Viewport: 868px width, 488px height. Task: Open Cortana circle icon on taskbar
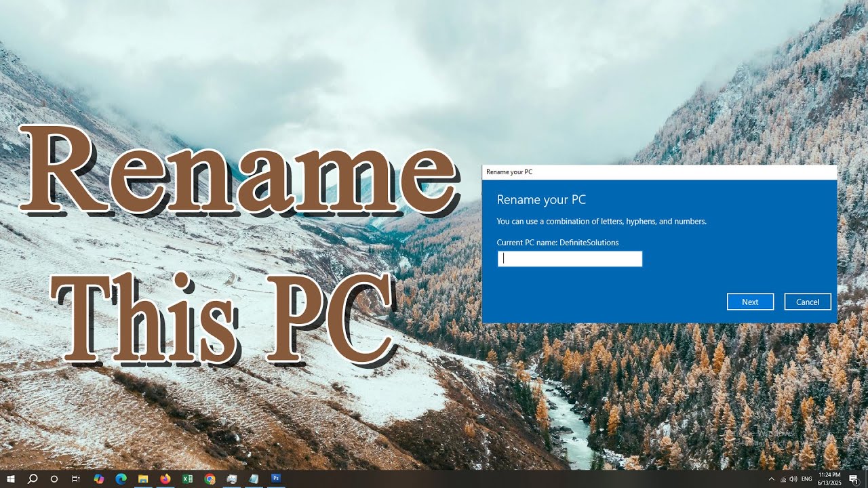click(x=54, y=479)
